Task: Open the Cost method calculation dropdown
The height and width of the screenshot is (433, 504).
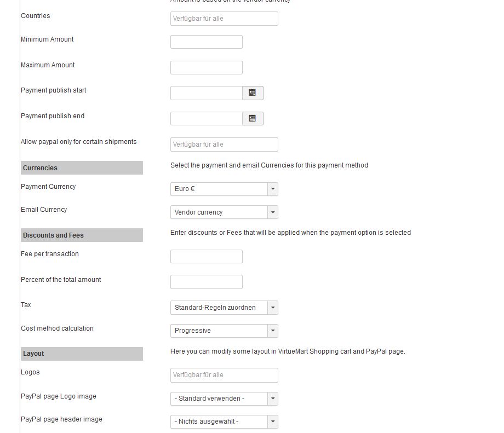Action: tap(224, 331)
